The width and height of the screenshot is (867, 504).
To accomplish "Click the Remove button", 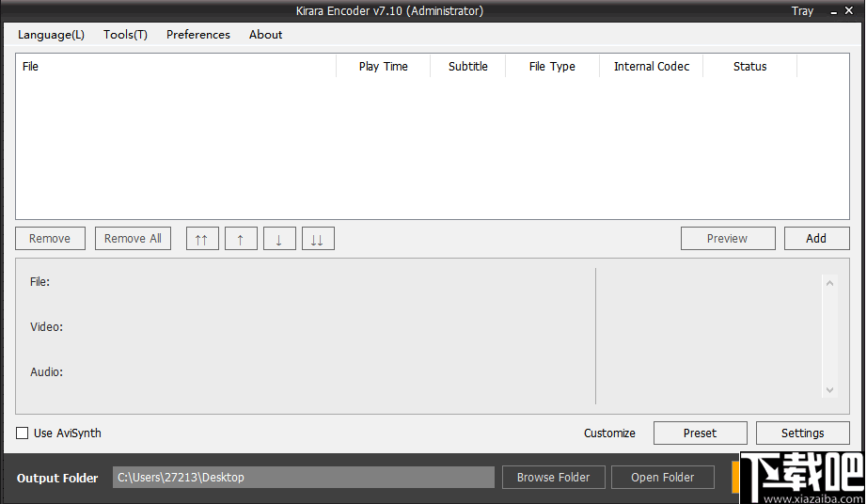I will point(51,239).
